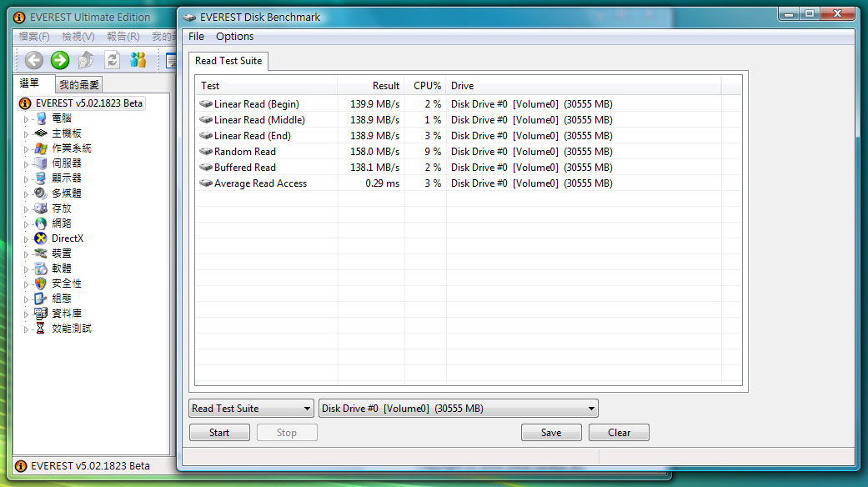Click the 多媒體 speaker icon
The image size is (868, 487).
(x=40, y=193)
